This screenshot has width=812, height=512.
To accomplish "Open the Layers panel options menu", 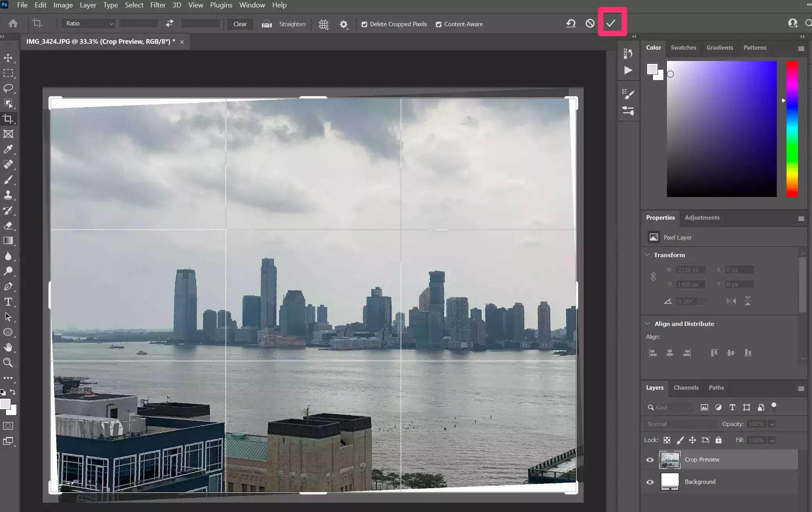I will coord(801,388).
